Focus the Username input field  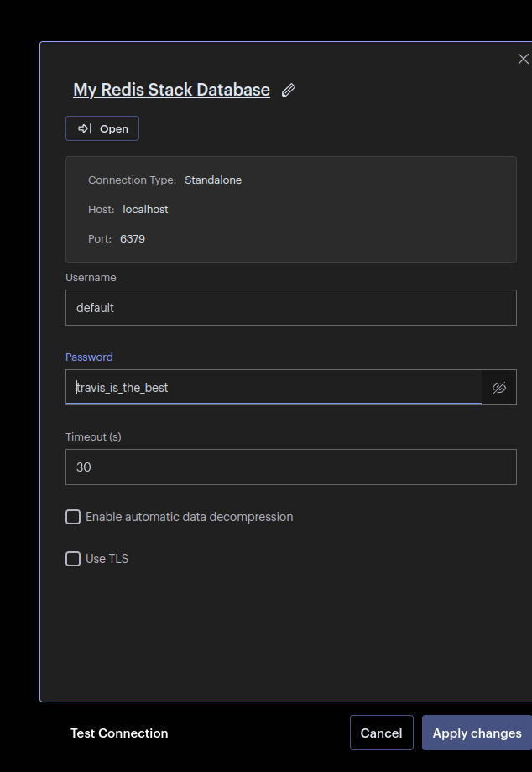(x=291, y=308)
